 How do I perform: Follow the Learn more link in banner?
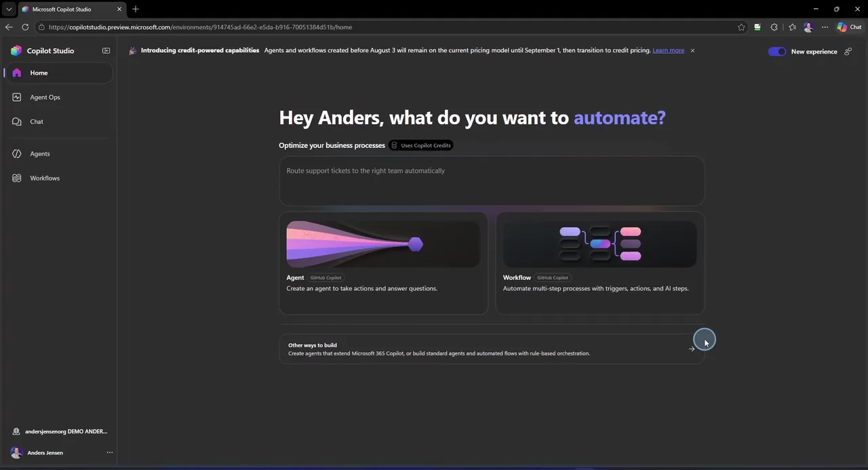click(668, 50)
